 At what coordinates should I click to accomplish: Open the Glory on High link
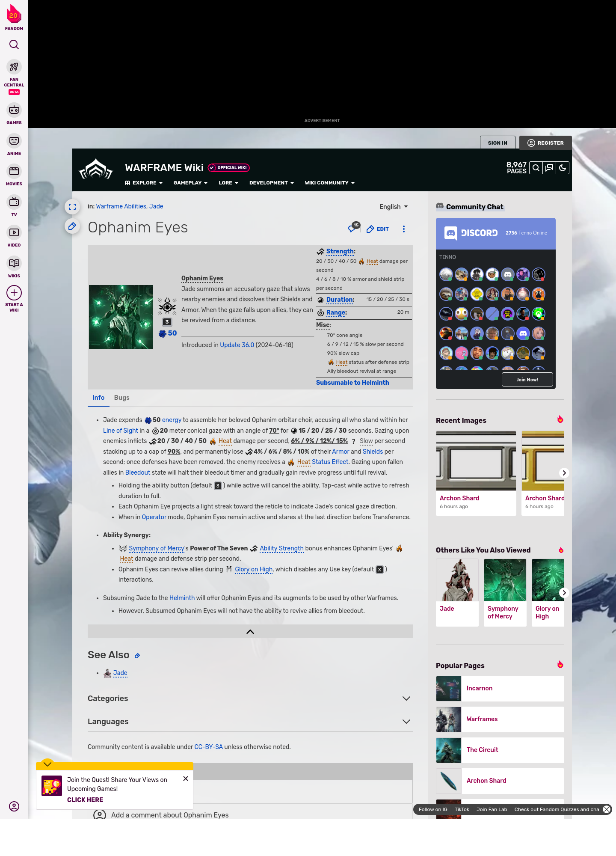pos(254,569)
